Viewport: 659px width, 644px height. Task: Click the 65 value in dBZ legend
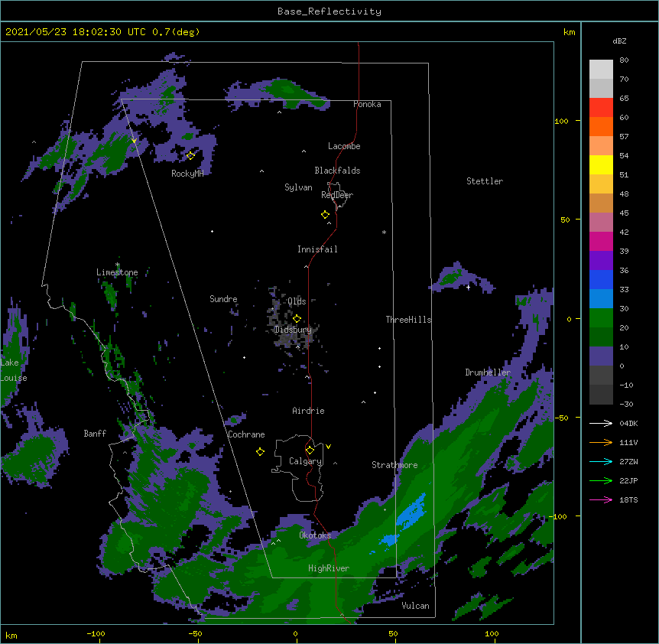click(624, 98)
